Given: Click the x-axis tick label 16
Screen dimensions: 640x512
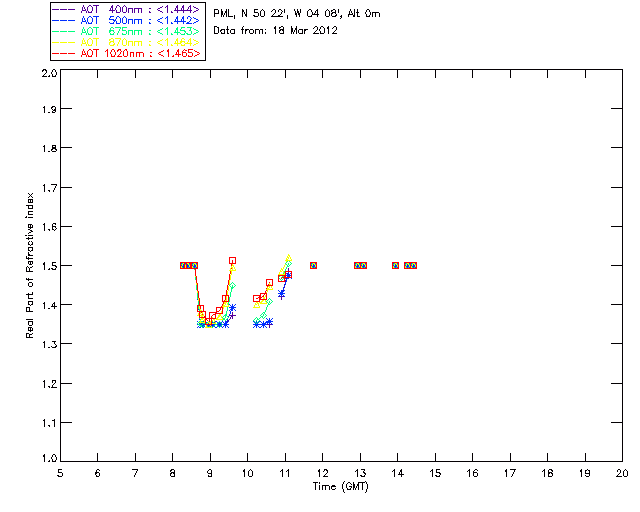Looking at the screenshot, I should [x=473, y=473].
